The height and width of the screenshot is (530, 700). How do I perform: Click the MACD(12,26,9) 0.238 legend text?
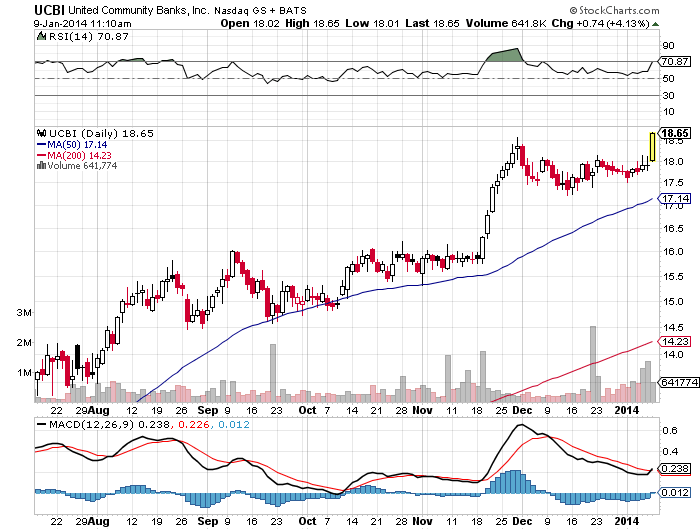(x=111, y=424)
